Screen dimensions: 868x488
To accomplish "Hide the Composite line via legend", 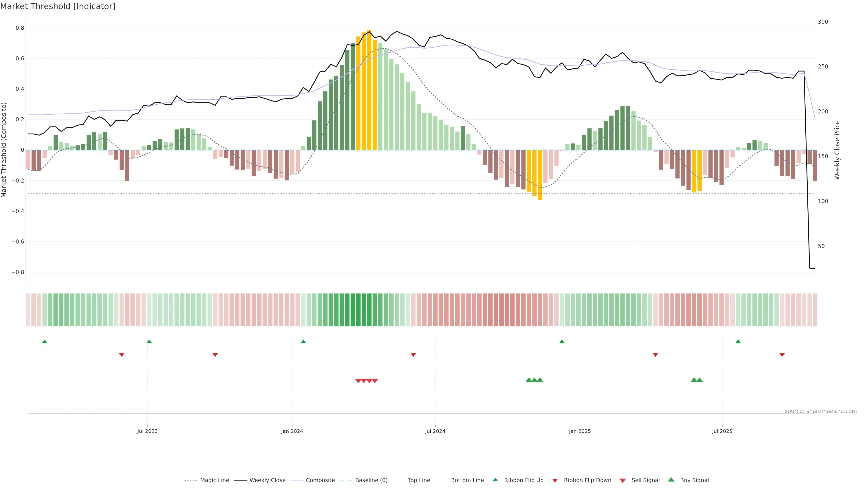I will 320,480.
